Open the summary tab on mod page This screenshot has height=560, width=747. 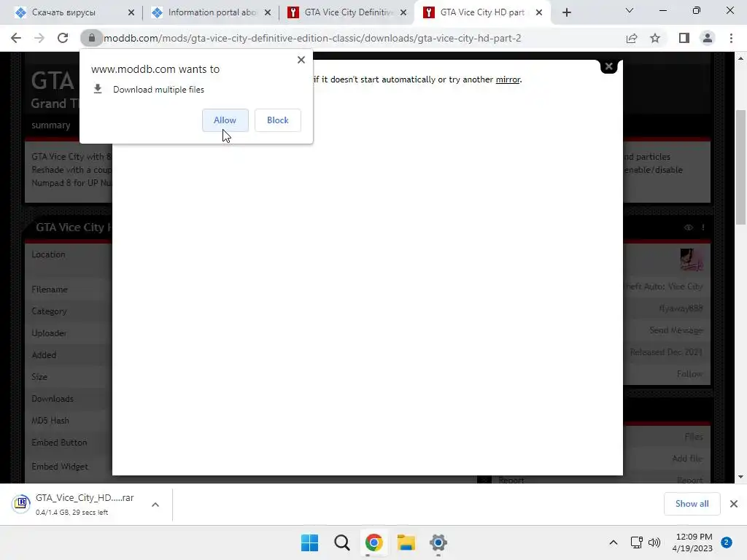[x=51, y=125]
